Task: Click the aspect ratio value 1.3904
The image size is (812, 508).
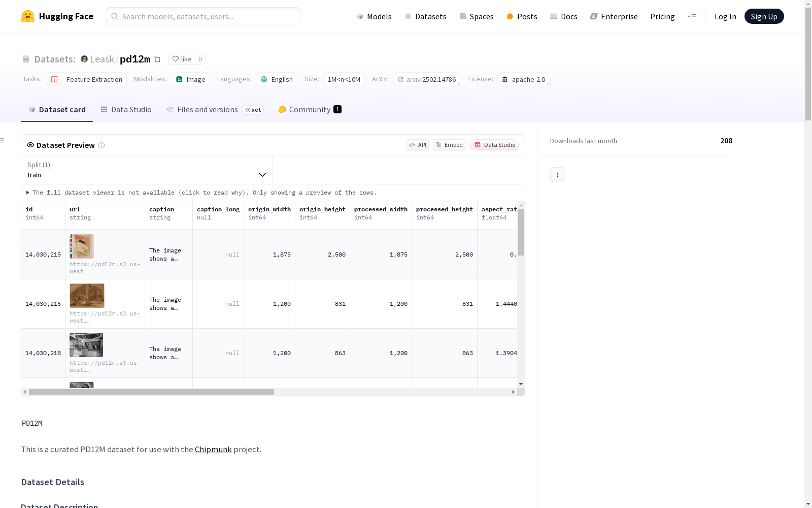Action: pos(506,353)
